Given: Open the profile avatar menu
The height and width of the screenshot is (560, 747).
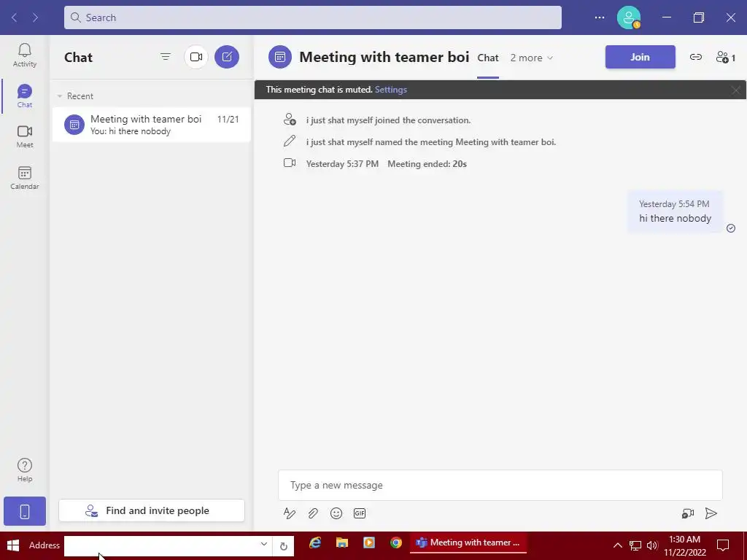Looking at the screenshot, I should coord(628,17).
